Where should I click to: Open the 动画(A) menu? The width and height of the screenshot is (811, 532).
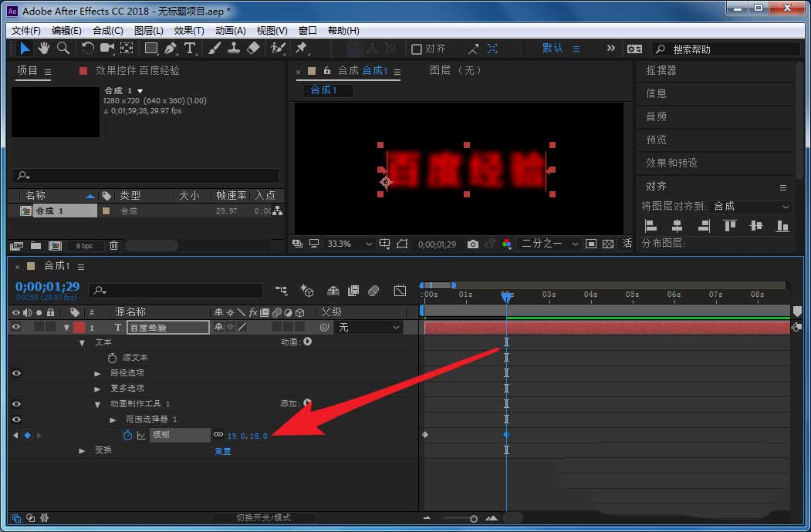(x=230, y=30)
